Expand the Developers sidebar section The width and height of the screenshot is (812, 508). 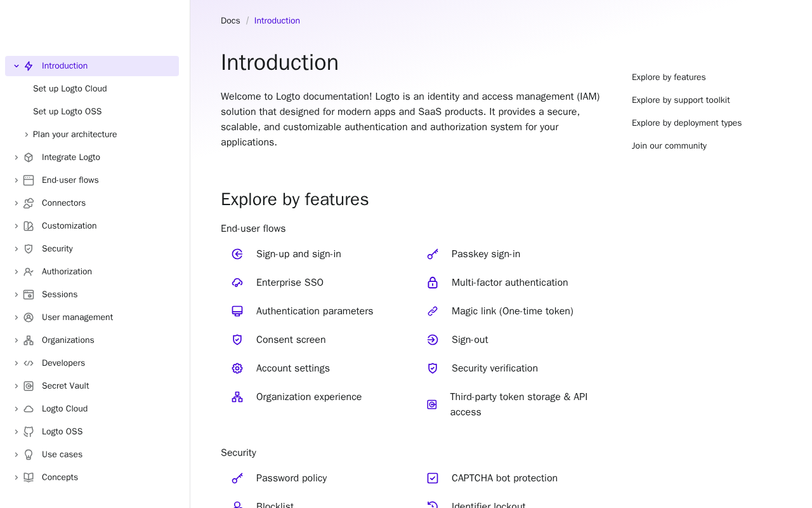click(x=16, y=363)
